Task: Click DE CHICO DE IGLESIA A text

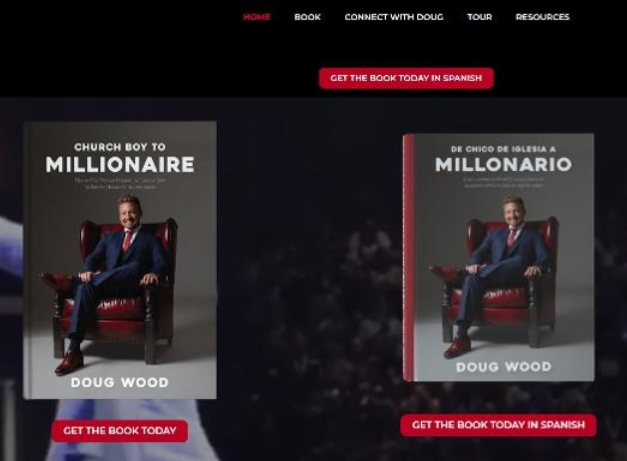Action: (x=503, y=149)
